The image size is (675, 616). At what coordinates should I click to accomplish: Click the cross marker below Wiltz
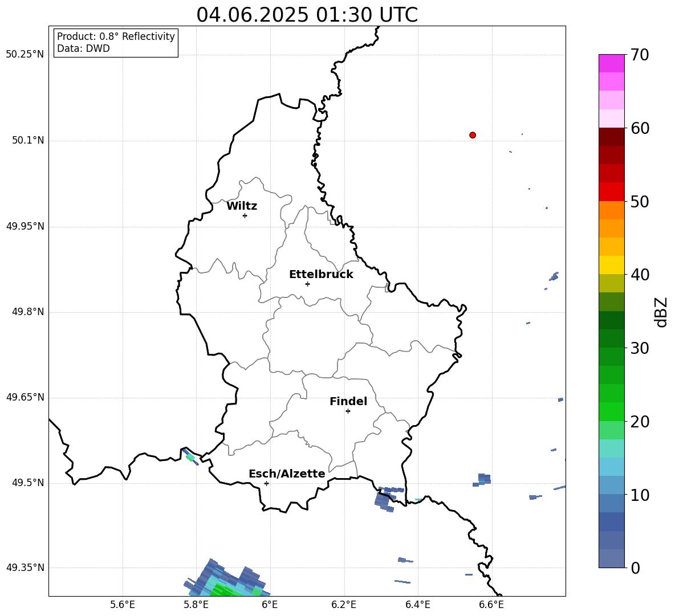[245, 216]
